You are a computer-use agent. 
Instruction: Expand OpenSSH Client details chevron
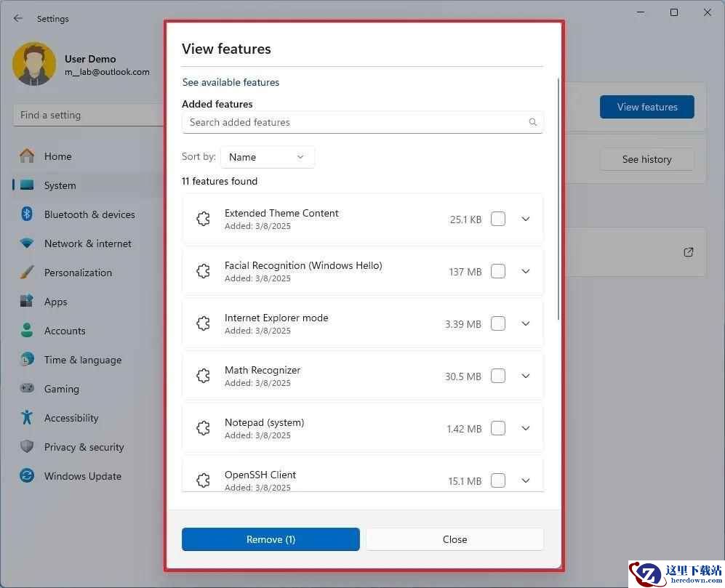pyautogui.click(x=526, y=480)
